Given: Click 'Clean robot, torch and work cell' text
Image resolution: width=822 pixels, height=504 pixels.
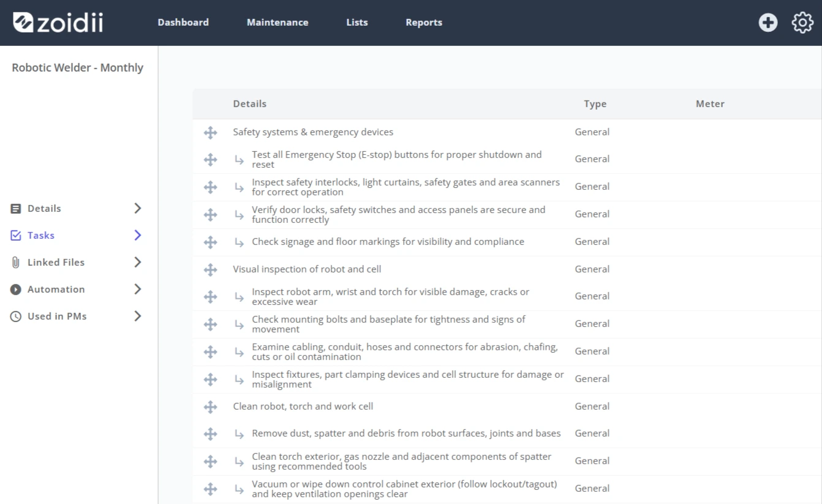Looking at the screenshot, I should click(x=303, y=406).
